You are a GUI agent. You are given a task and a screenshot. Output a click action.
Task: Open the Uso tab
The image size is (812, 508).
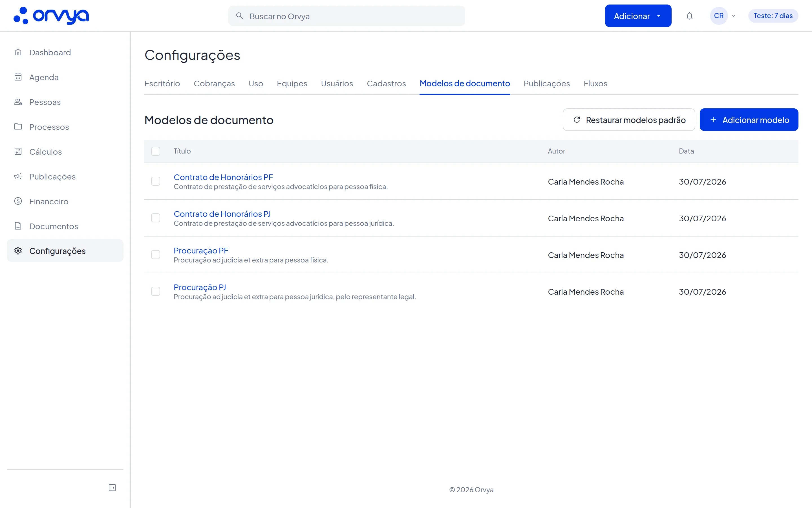256,83
